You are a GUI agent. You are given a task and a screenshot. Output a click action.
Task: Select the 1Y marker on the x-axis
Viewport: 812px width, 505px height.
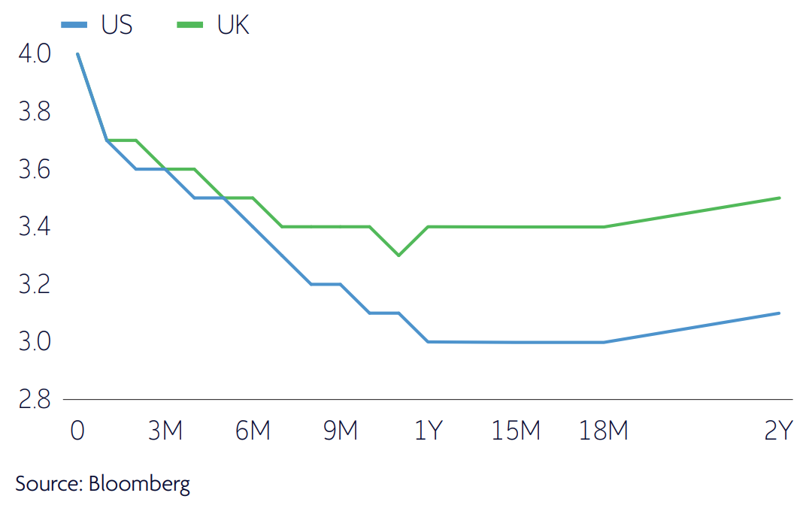[x=428, y=431]
